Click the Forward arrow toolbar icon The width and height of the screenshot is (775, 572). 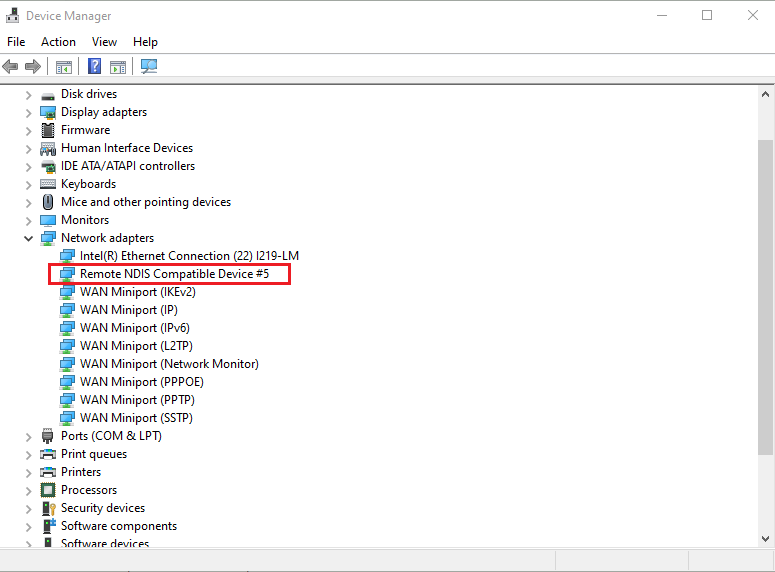tap(33, 66)
